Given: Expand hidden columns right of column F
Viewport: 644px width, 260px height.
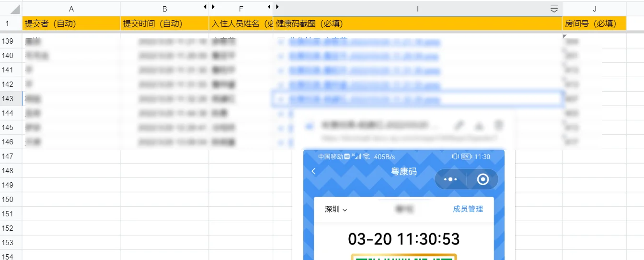Looking at the screenshot, I should coord(269,7).
